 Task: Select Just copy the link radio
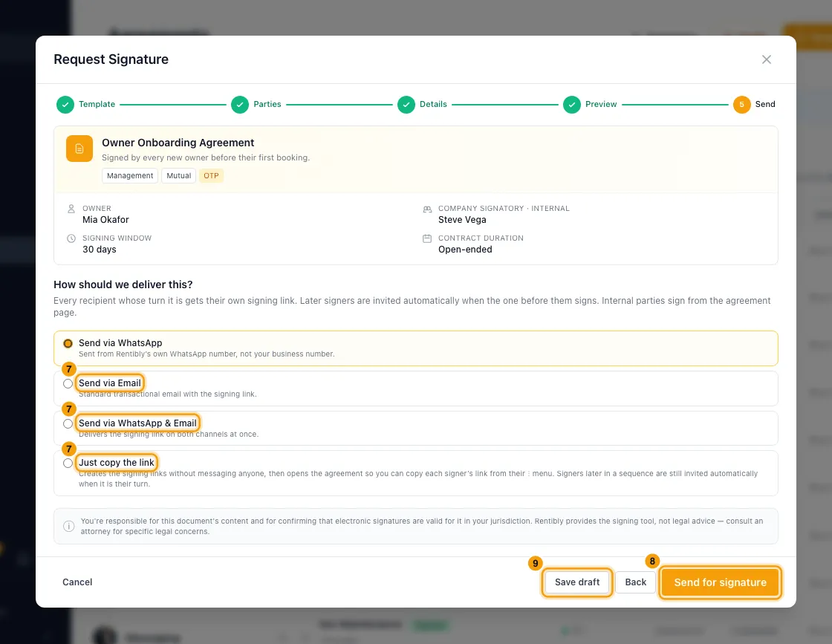pos(68,463)
